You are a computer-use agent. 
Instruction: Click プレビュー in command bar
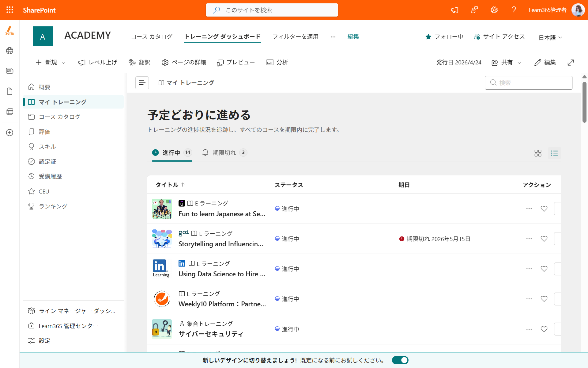click(236, 63)
